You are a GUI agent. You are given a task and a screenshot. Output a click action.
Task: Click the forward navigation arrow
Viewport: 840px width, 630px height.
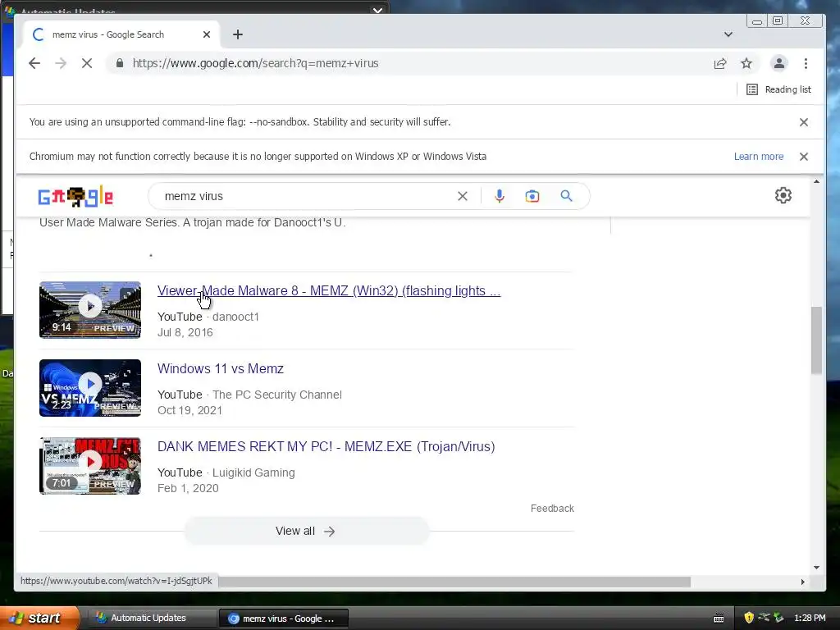coord(61,63)
